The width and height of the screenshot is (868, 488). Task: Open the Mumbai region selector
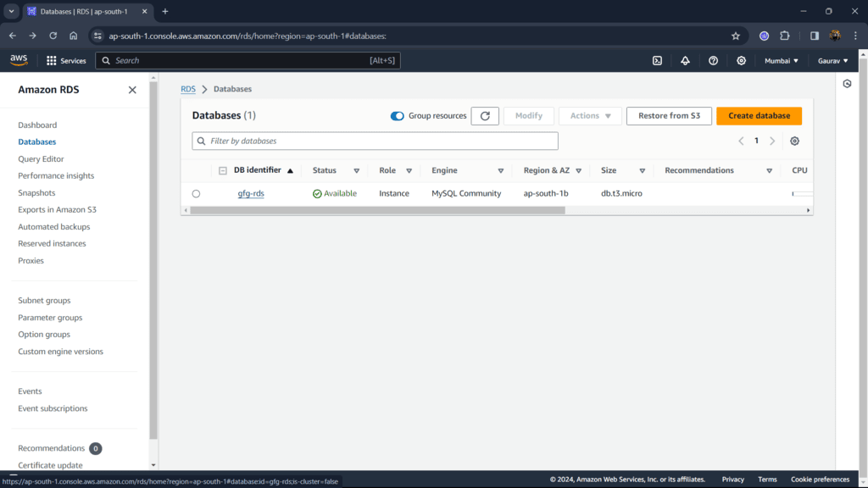[x=781, y=61]
